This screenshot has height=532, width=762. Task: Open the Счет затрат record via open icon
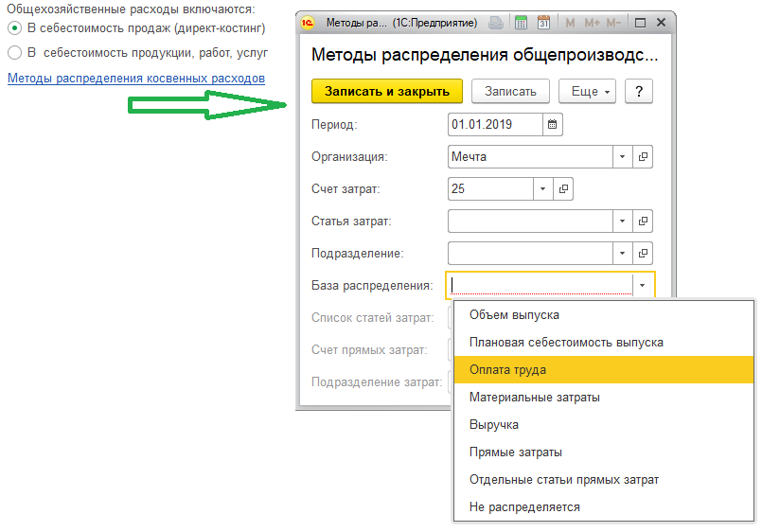click(563, 189)
